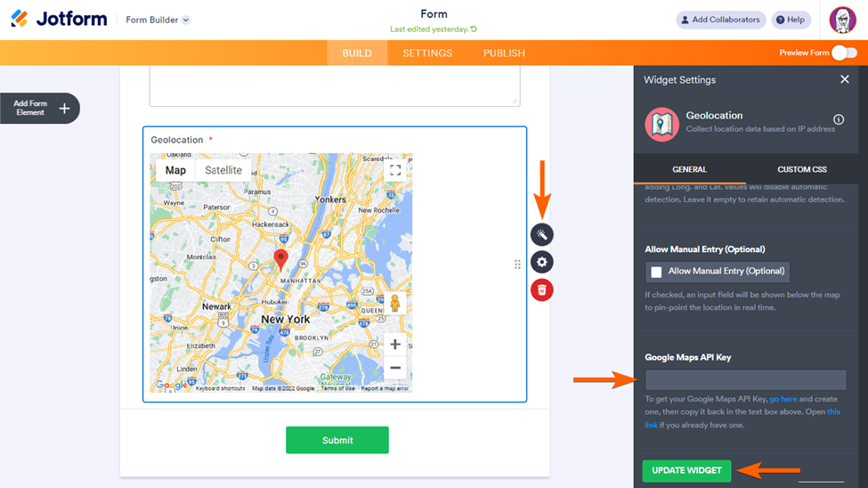Screen dimensions: 868x488
Task: Switch to the PUBLISH tab
Action: click(x=504, y=53)
